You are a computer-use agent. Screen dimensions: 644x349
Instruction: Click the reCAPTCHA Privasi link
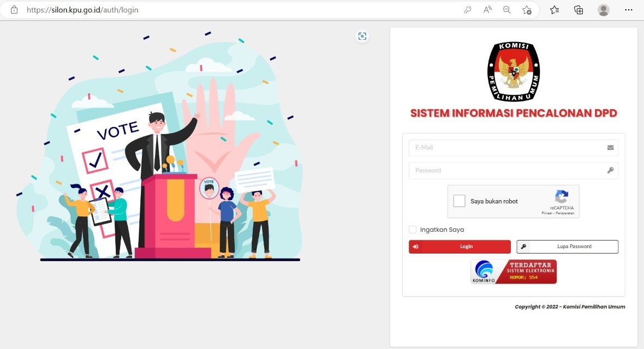(547, 213)
